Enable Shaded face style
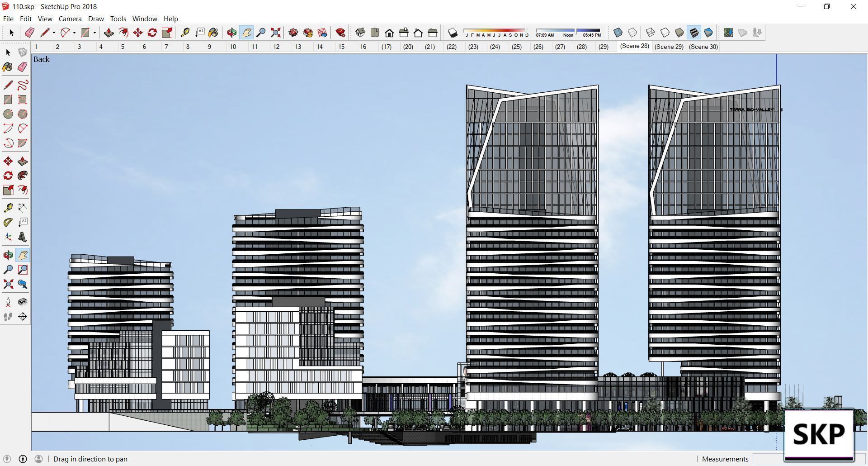The image size is (868, 466). (679, 33)
